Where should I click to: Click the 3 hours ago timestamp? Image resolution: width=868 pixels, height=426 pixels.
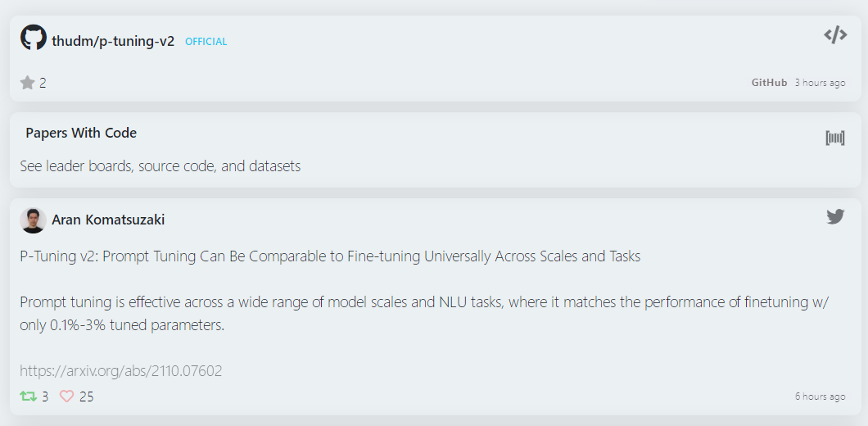[820, 83]
